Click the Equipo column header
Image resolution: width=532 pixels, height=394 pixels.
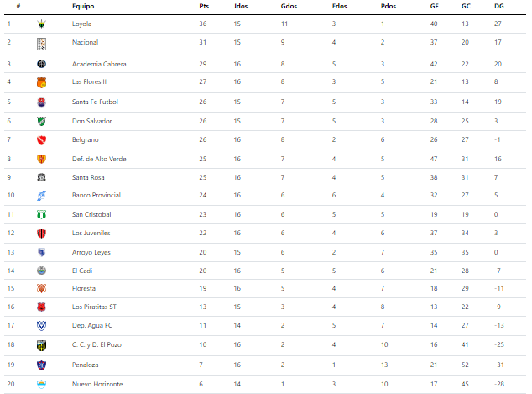pyautogui.click(x=83, y=6)
